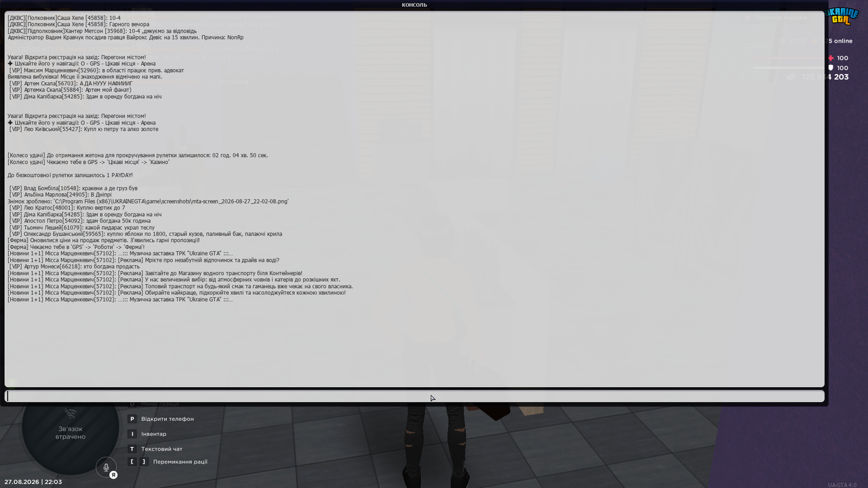
Task: Click the Максим Марценкевич адвокат message line
Action: 97,70
